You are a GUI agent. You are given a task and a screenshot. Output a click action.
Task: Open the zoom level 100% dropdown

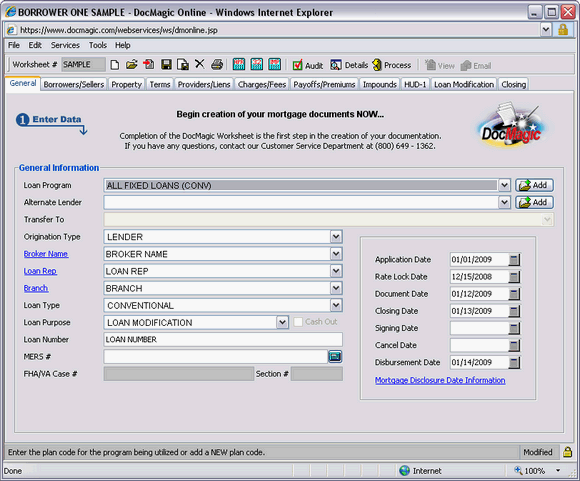click(x=558, y=471)
